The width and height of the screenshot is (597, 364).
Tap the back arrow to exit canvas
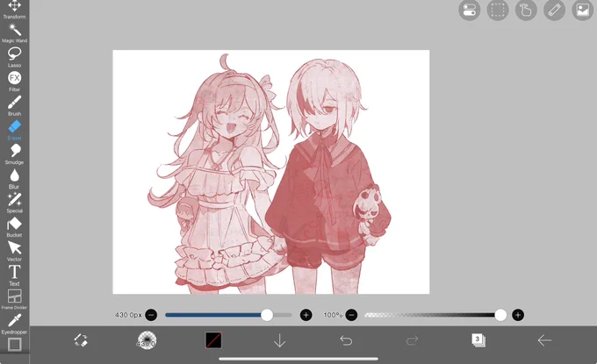544,340
